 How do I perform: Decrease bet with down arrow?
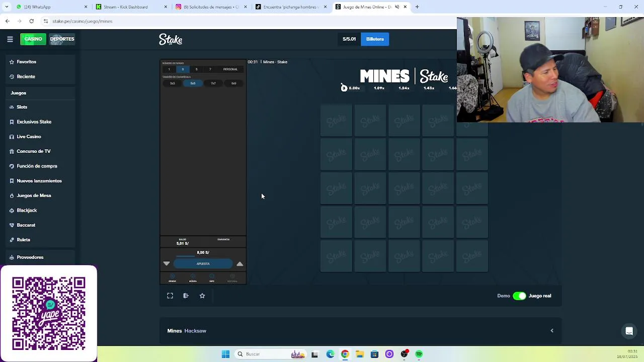167,263
